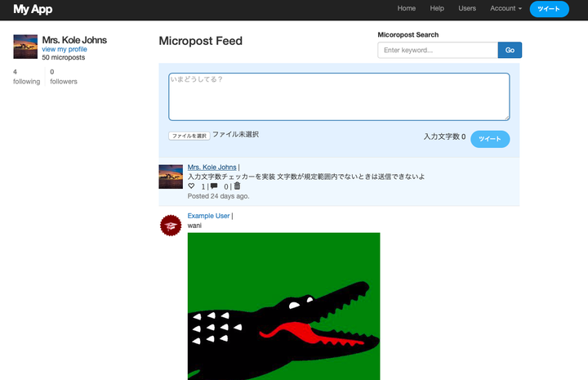Open Example User's avatar icon
Viewport: 588px width, 380px height.
click(x=171, y=225)
